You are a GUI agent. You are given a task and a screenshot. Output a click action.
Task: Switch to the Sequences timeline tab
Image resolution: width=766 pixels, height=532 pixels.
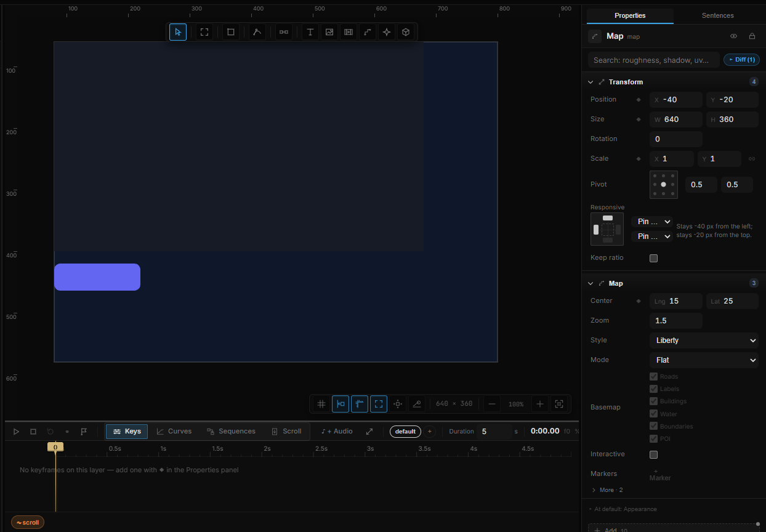click(x=231, y=432)
